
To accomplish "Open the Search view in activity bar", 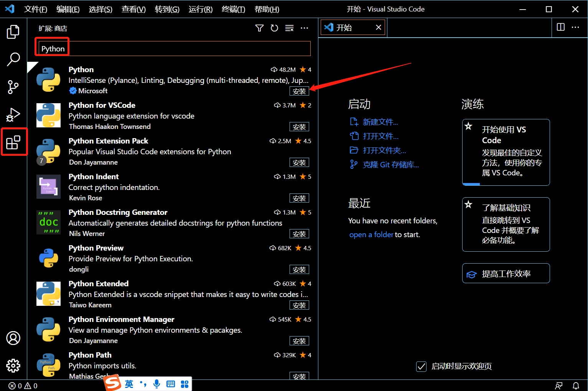I will (13, 59).
